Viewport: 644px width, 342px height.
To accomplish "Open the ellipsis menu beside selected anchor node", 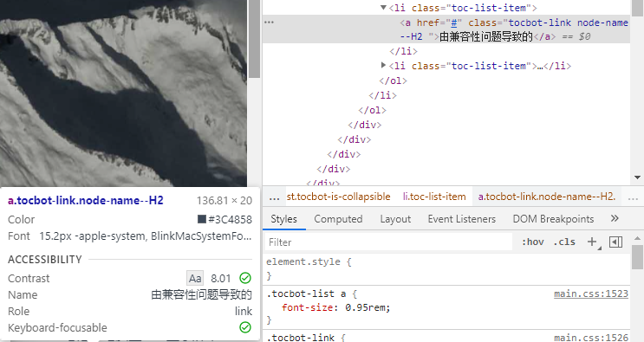I will pos(269,23).
